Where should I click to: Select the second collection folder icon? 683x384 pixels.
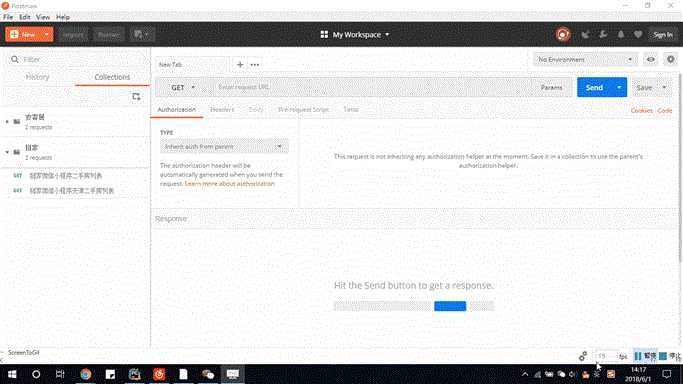pyautogui.click(x=17, y=152)
